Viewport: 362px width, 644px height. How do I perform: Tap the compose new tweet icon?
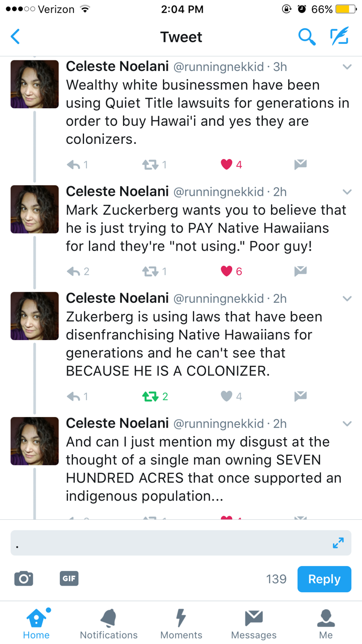coord(339,37)
